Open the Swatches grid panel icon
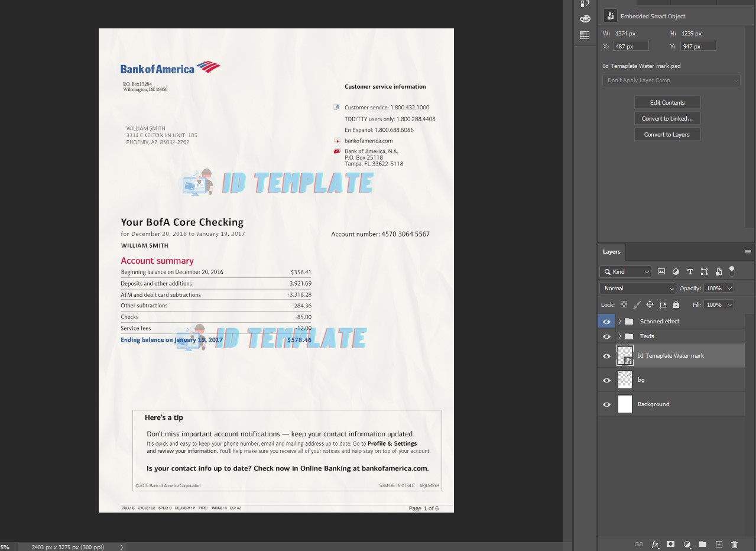 (x=585, y=35)
